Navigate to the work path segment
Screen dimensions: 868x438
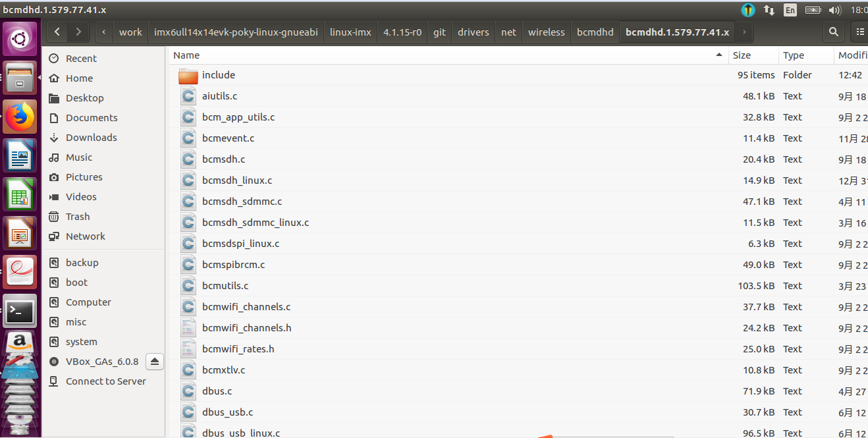coord(130,32)
